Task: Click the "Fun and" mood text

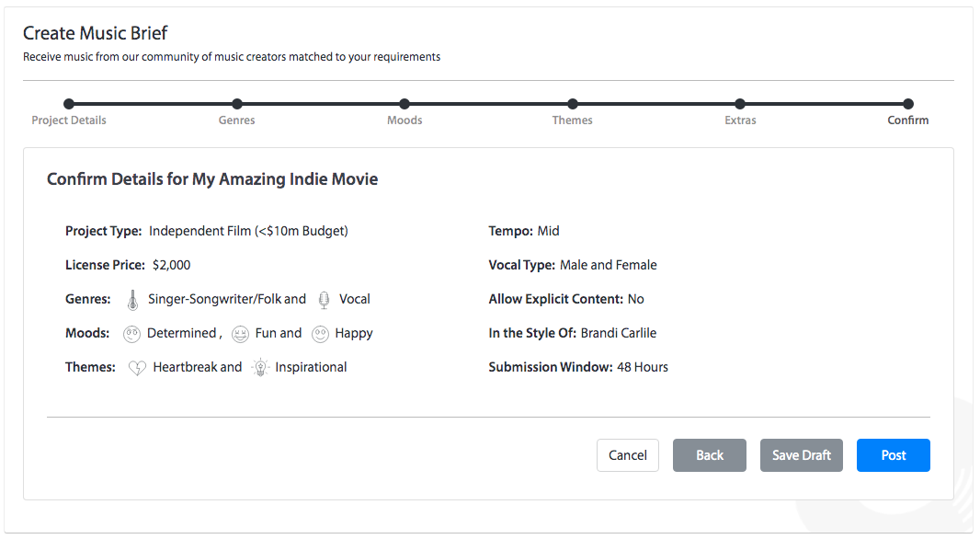Action: [x=279, y=333]
